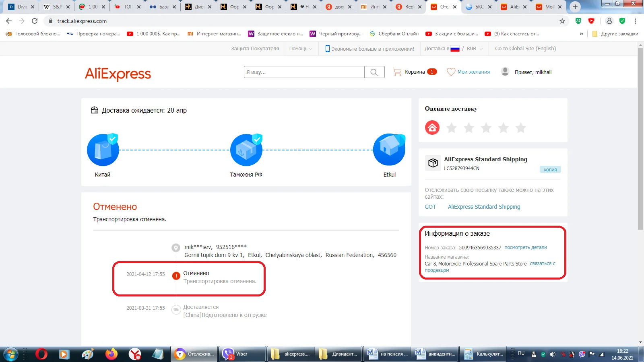Click the volume icon in system tray
Viewport: 644px width, 362px height.
tap(553, 354)
